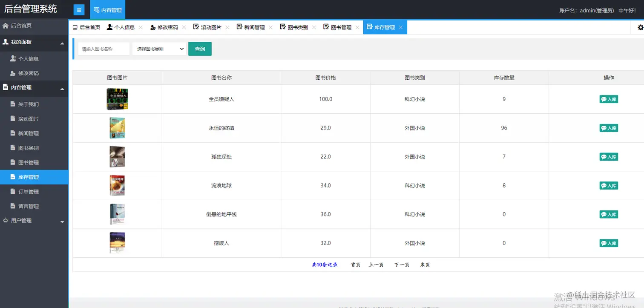The image size is (644, 308).
Task: Click the 后台管理系统 title logo
Action: pos(30,9)
